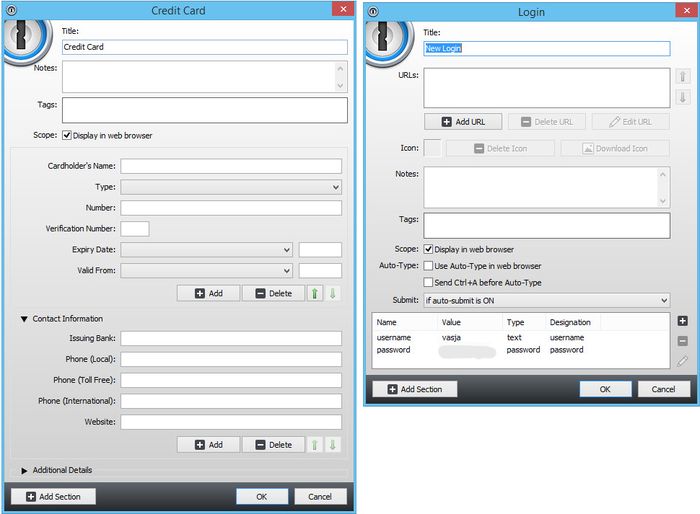Open the Submit auto-submit dropdown
Screen dimensions: 700x514
[x=546, y=300]
